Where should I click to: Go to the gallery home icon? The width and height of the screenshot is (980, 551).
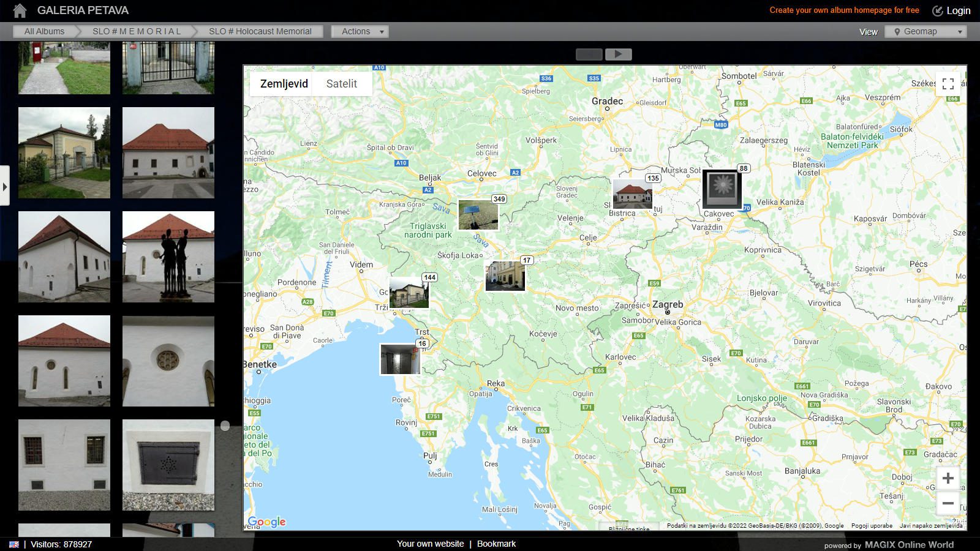coord(20,10)
